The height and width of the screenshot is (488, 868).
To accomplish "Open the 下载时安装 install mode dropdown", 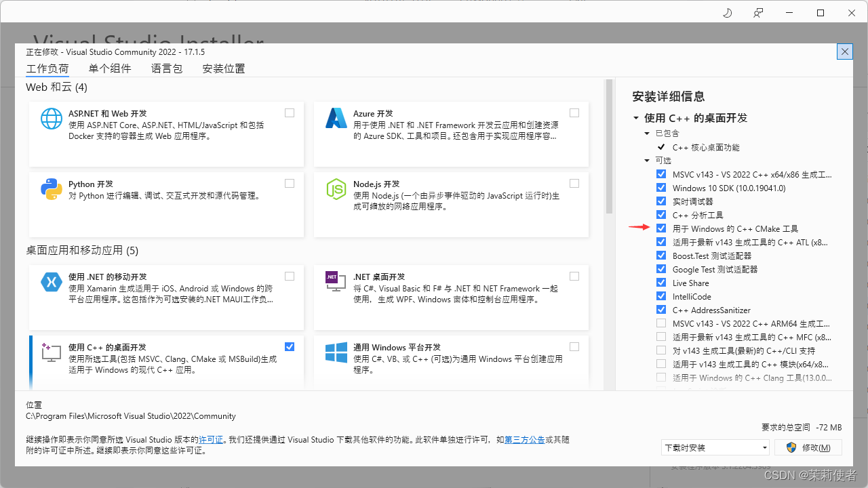I will coord(715,447).
